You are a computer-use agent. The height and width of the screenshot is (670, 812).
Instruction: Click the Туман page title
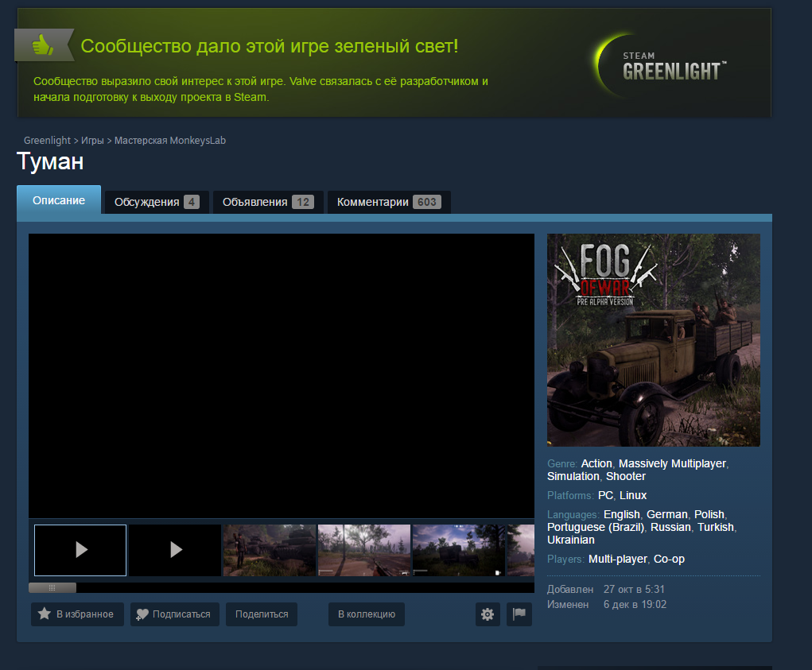pyautogui.click(x=50, y=161)
